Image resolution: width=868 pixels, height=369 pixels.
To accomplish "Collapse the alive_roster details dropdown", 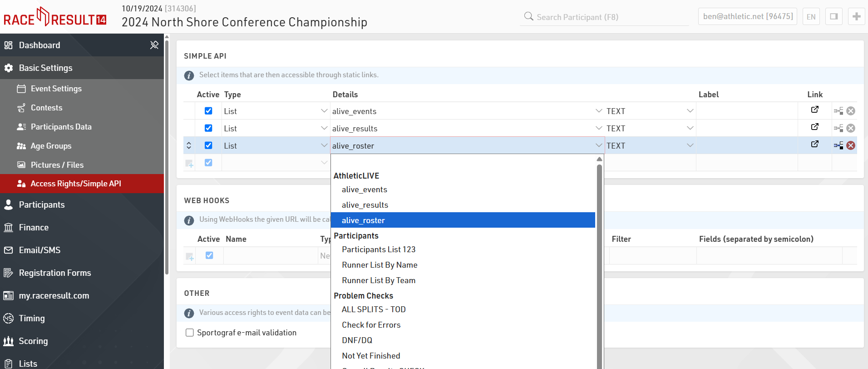I will pos(599,145).
